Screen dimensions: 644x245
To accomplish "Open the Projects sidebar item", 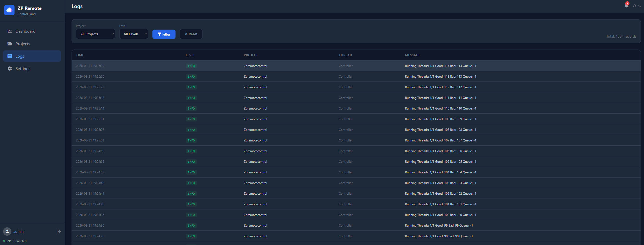I will click(x=32, y=44).
